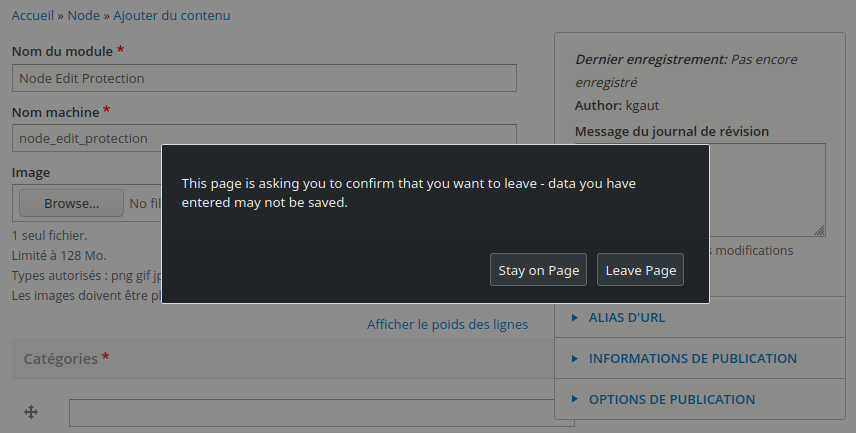Open the OPTIONS DE PUBLICATION section label

pos(671,399)
